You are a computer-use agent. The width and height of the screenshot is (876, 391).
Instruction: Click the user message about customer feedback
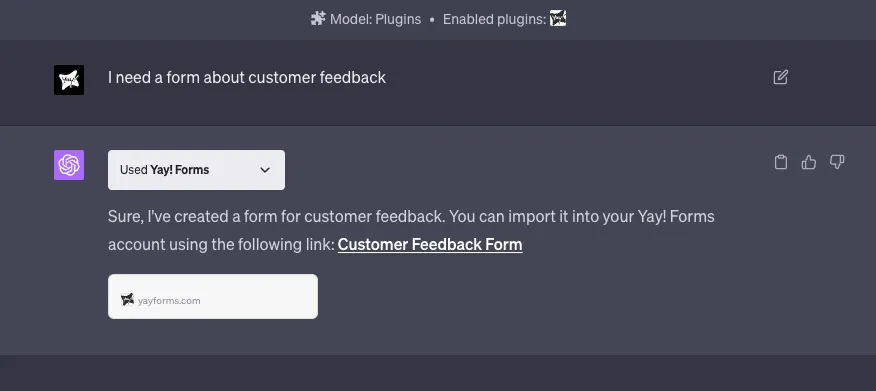pyautogui.click(x=246, y=77)
